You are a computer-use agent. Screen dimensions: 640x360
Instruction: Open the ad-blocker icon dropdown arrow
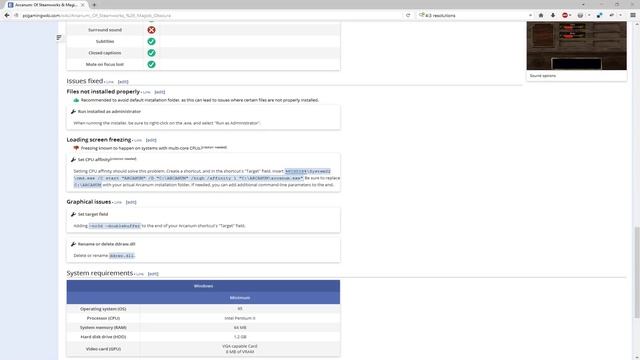571,15
